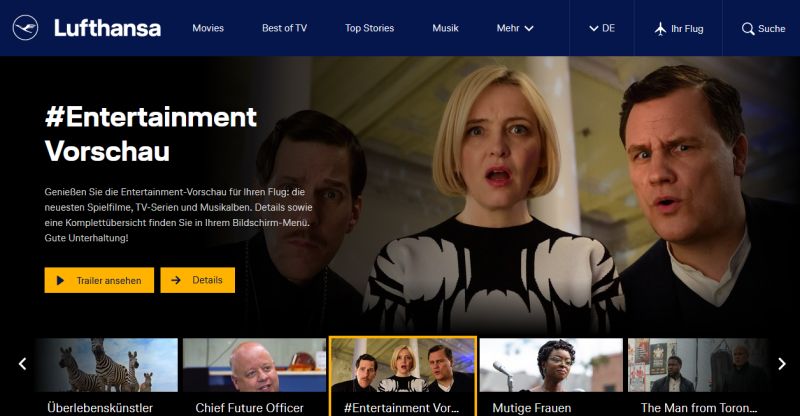Viewport: 800px width, 416px height.
Task: Click the Ihr Flug link text
Action: [687, 29]
